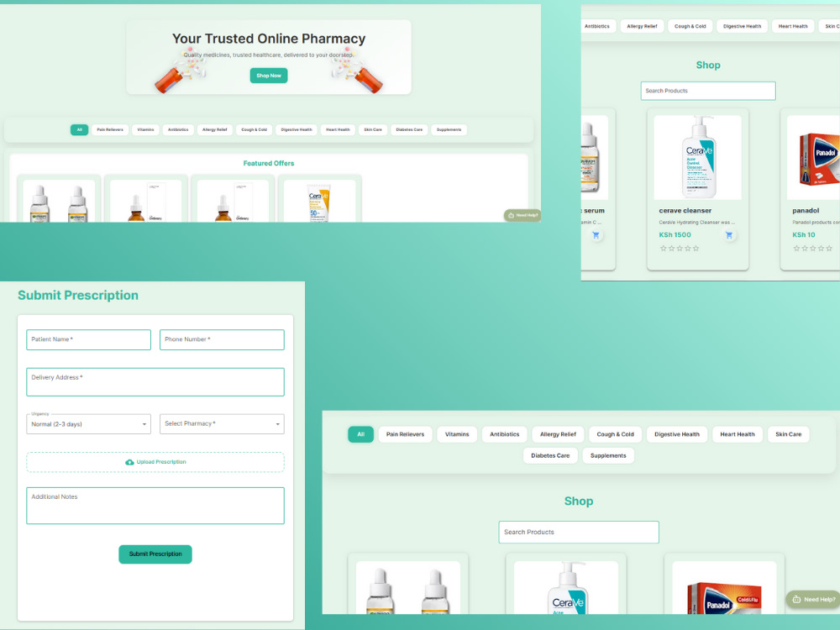
Task: Open the CeraVe sunscreen thumbnail in Featured Offers
Action: tap(319, 201)
